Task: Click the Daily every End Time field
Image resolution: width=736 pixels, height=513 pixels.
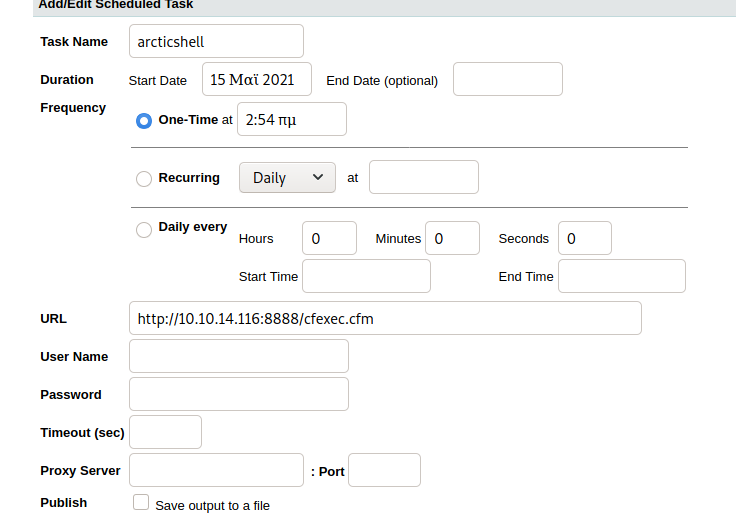Action: 622,276
